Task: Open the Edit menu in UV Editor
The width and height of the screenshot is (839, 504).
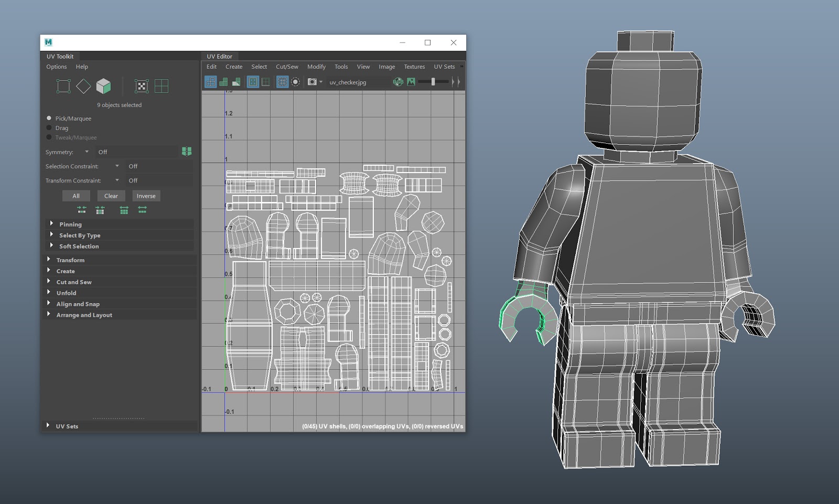Action: pyautogui.click(x=211, y=67)
